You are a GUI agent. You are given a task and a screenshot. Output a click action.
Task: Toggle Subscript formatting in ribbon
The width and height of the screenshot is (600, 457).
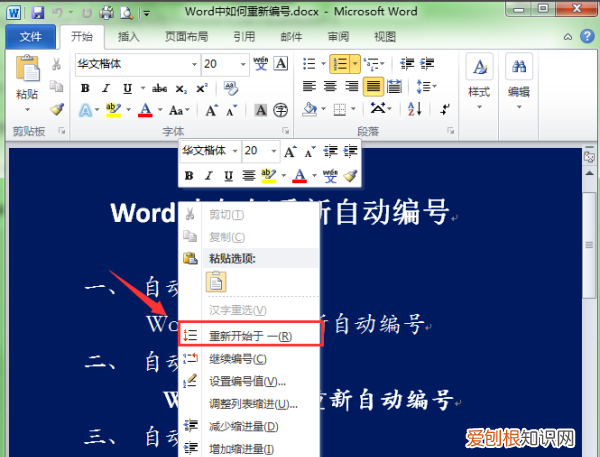tap(181, 89)
